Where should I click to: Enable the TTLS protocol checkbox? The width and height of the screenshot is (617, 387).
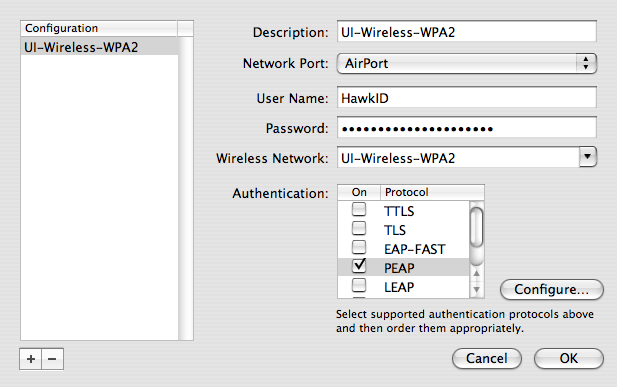pyautogui.click(x=359, y=209)
